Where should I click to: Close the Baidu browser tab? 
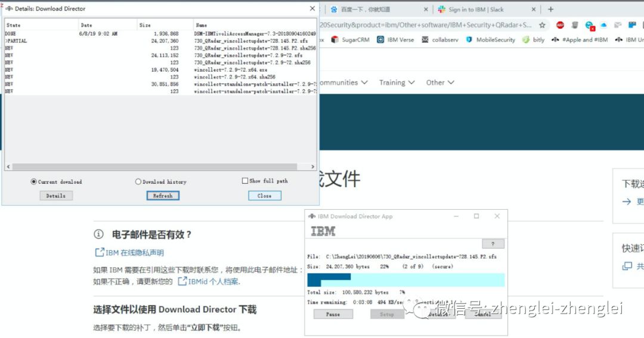tap(426, 10)
